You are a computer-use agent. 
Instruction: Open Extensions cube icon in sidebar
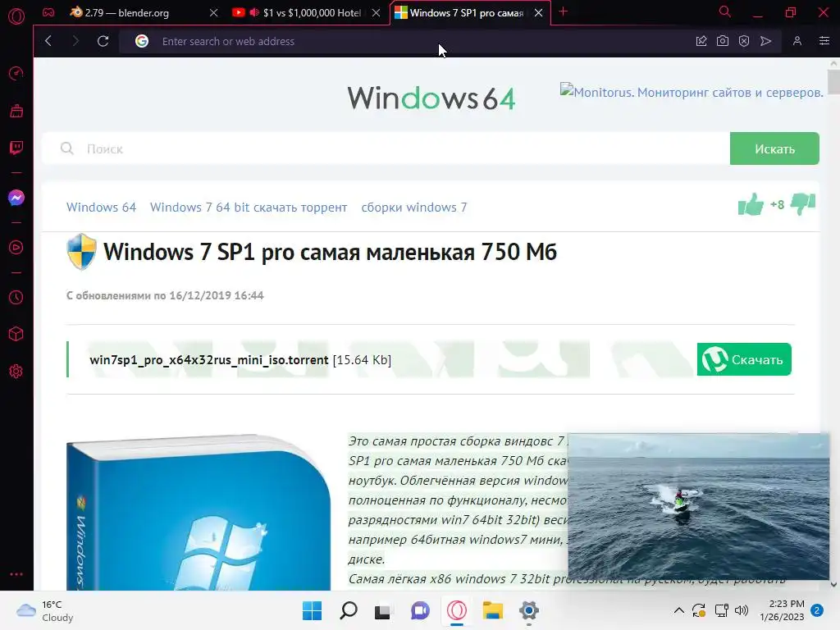click(x=16, y=335)
